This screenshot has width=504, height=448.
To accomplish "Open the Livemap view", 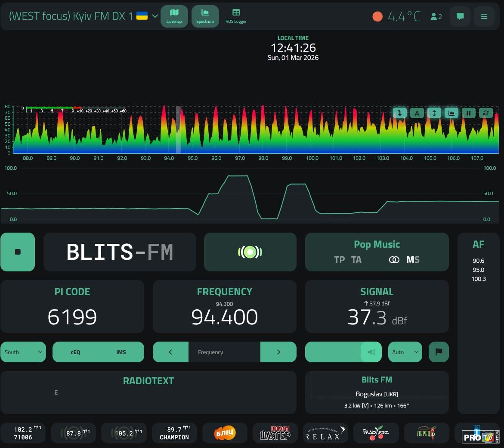I will (x=174, y=16).
